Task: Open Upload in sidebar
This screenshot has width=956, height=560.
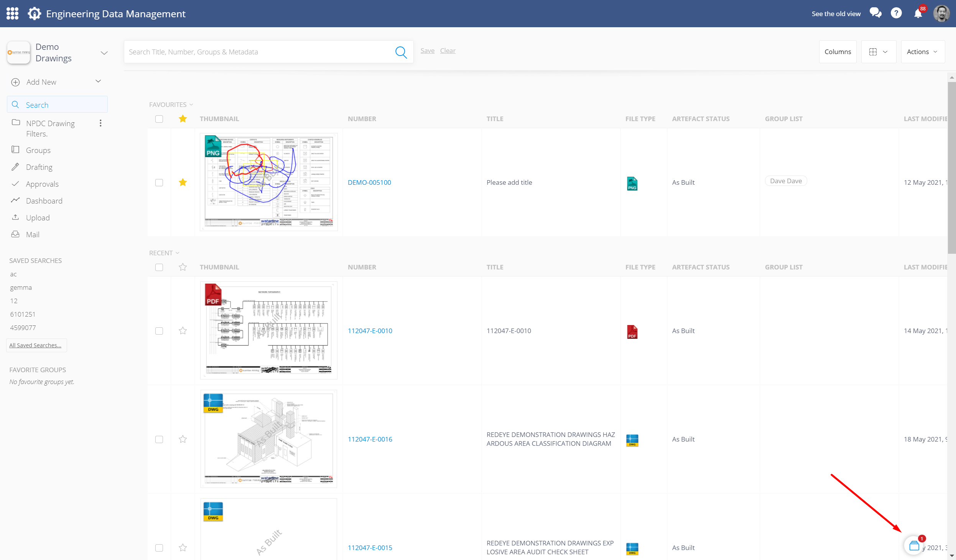Action: click(38, 218)
